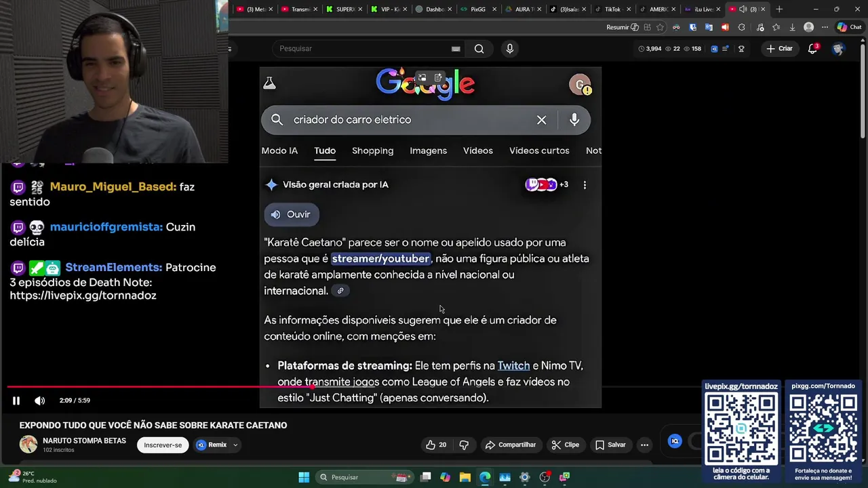This screenshot has height=488, width=868.
Task: Click the Criar create button
Action: pyautogui.click(x=780, y=49)
